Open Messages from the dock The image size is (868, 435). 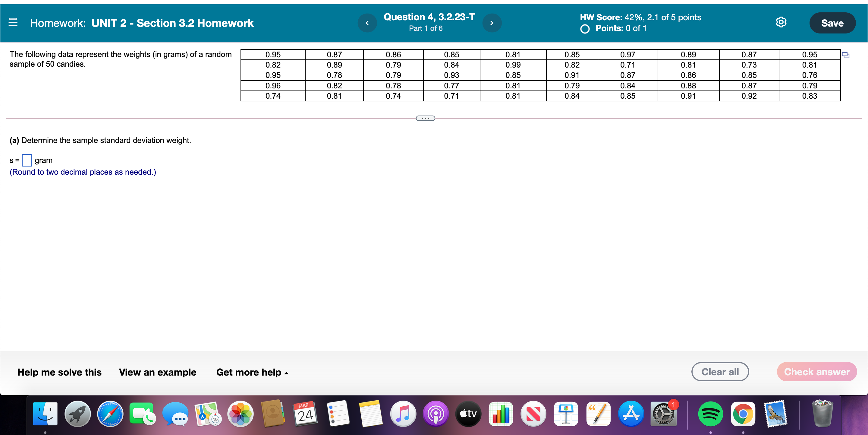click(x=175, y=414)
